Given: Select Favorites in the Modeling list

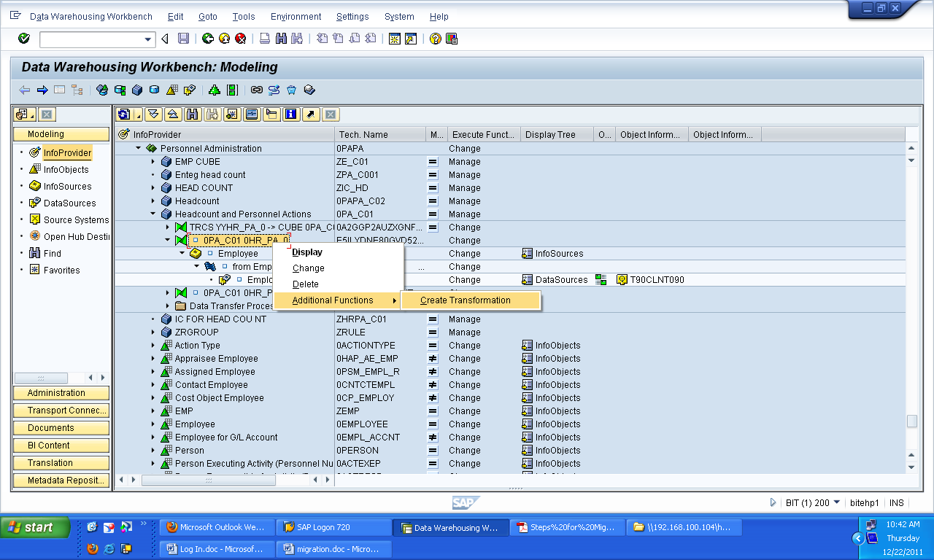Looking at the screenshot, I should (61, 271).
